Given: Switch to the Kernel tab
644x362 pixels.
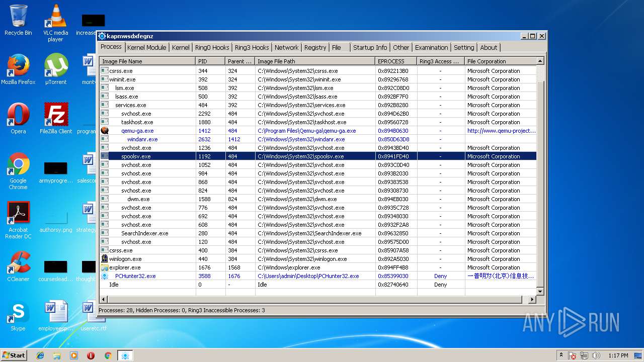Looking at the screenshot, I should click(181, 47).
